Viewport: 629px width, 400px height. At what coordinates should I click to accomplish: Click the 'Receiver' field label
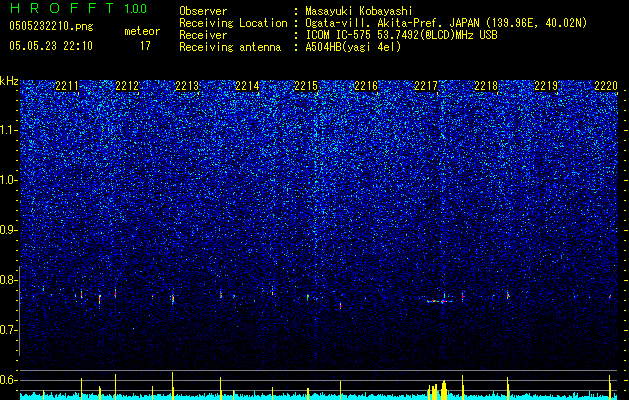[x=203, y=35]
